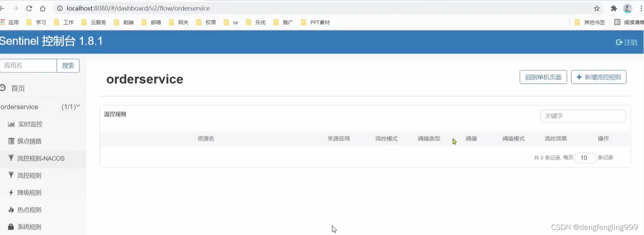The height and width of the screenshot is (235, 644).
Task: Open the 降级规则 lightning menu item
Action: click(29, 193)
